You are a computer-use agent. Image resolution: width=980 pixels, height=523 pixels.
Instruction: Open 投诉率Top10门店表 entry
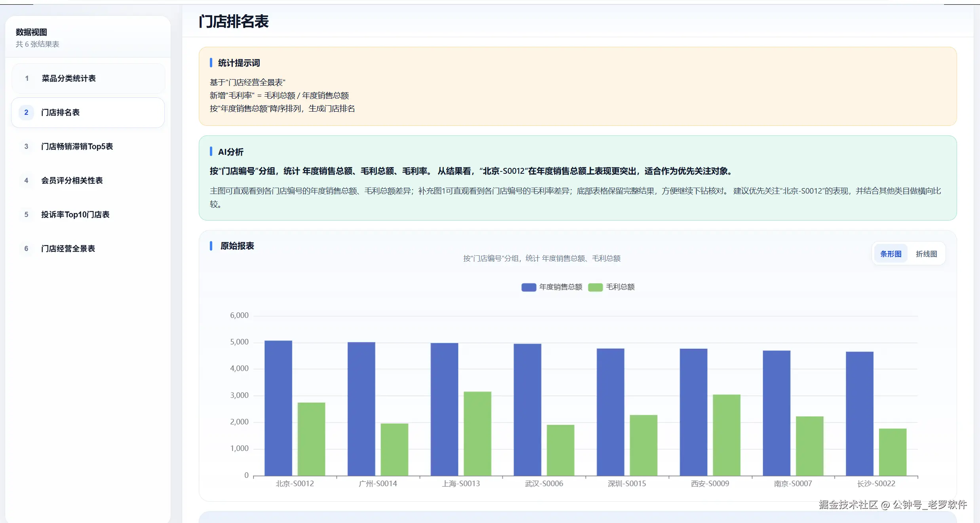pos(88,215)
